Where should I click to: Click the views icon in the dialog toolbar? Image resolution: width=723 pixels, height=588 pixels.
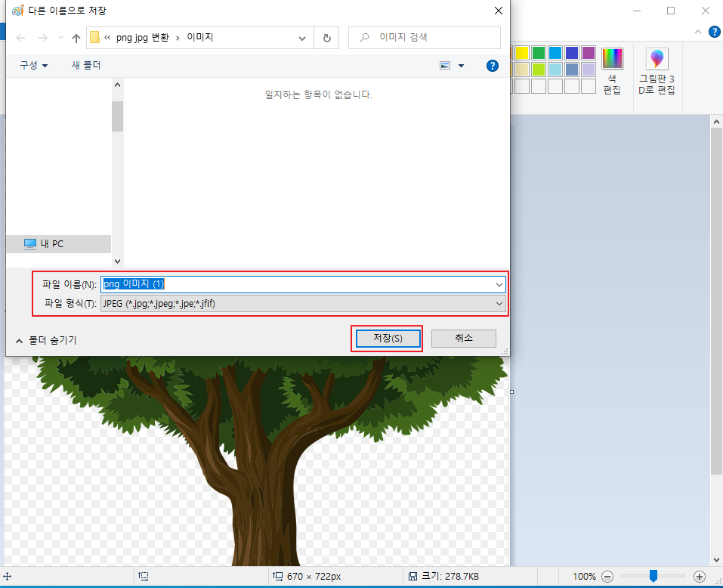point(445,66)
